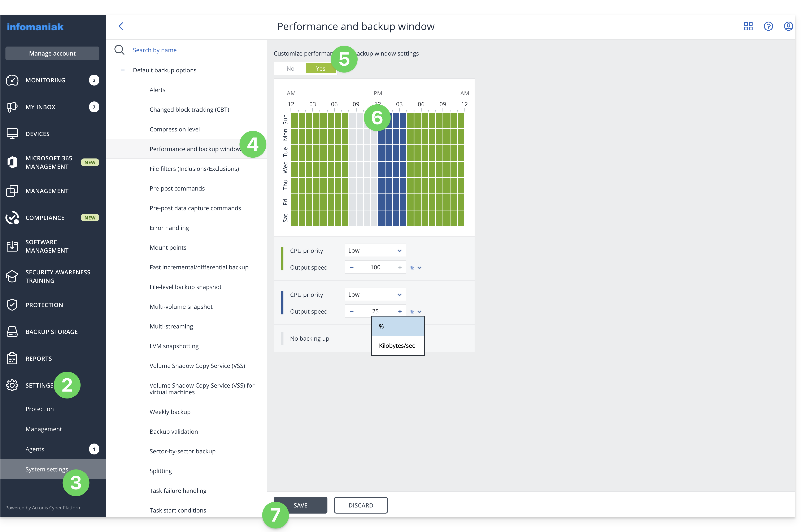
Task: Open the blue CPU priority dropdown
Action: tap(375, 295)
